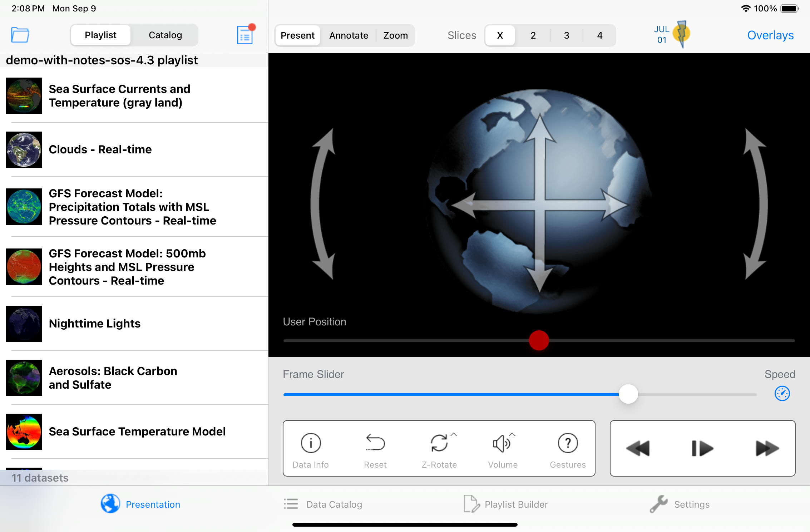Image resolution: width=810 pixels, height=532 pixels.
Task: Tap the Wi-Fi status icon
Action: click(746, 9)
